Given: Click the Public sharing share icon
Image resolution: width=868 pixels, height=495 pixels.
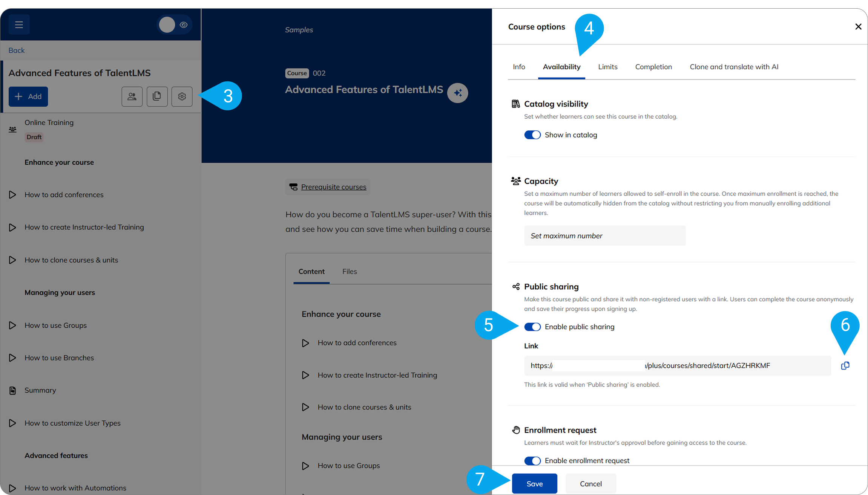Looking at the screenshot, I should coord(516,287).
